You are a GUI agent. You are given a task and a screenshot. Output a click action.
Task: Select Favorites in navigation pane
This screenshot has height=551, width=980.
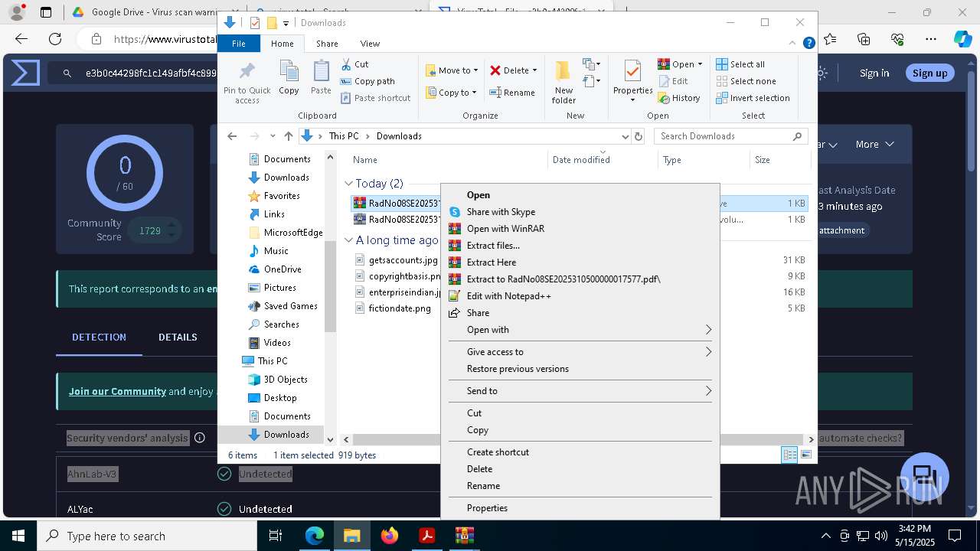click(281, 196)
